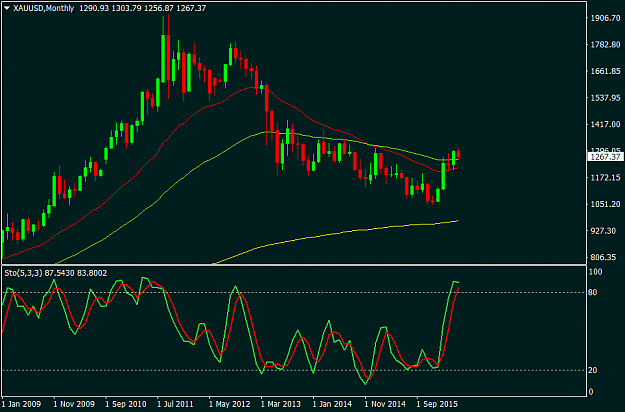Screen dimensions: 625x412
Task: Click the 1 May 2012 date label
Action: click(x=230, y=404)
